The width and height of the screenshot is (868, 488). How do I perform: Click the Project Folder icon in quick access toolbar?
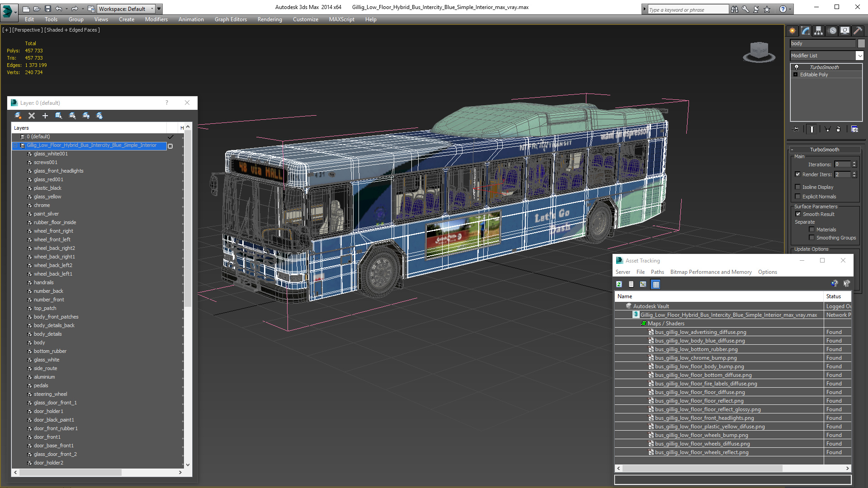tap(91, 9)
